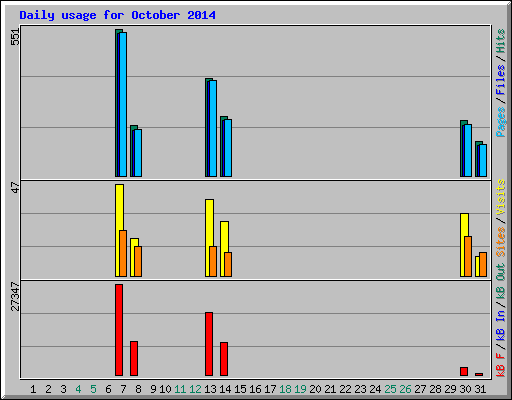Click day number 10 on the axis
The height and width of the screenshot is (400, 512).
[165, 389]
